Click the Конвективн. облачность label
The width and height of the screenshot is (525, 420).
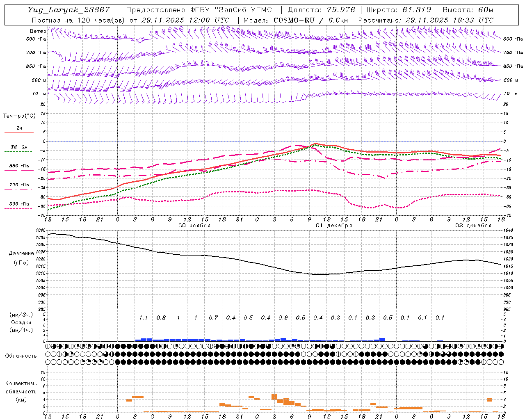[21, 388]
